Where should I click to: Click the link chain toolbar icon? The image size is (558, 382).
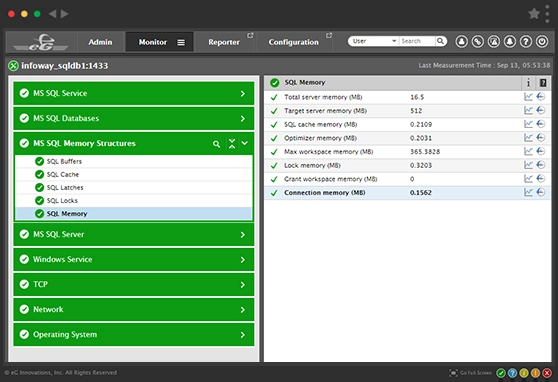(478, 42)
